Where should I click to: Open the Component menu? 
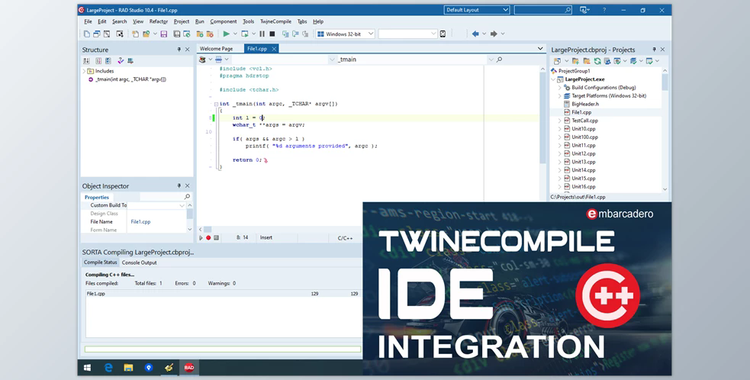tap(223, 22)
